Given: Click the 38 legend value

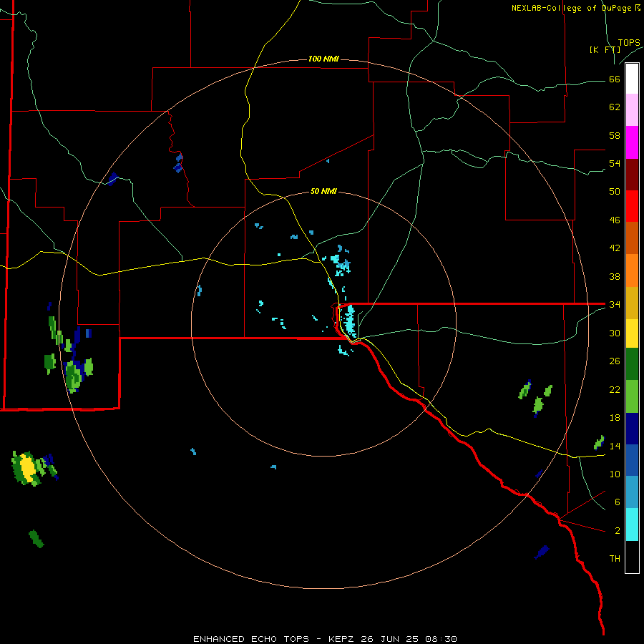Looking at the screenshot, I should [x=615, y=276].
